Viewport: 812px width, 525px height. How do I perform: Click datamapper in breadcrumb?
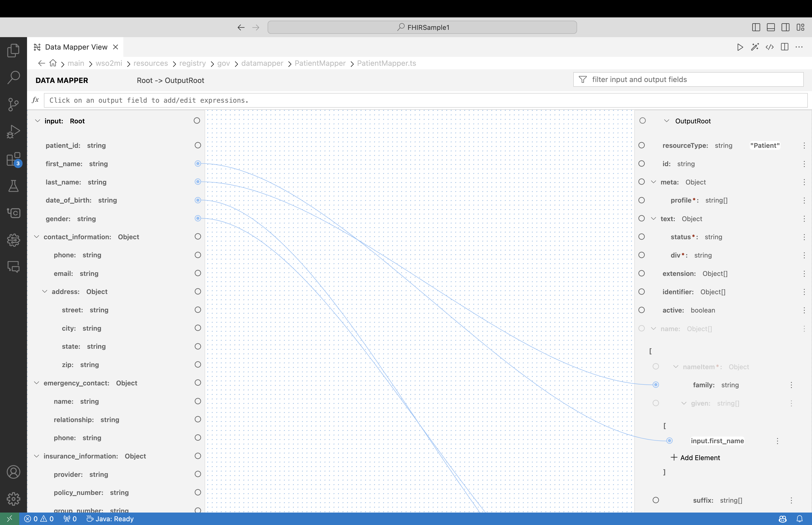262,63
